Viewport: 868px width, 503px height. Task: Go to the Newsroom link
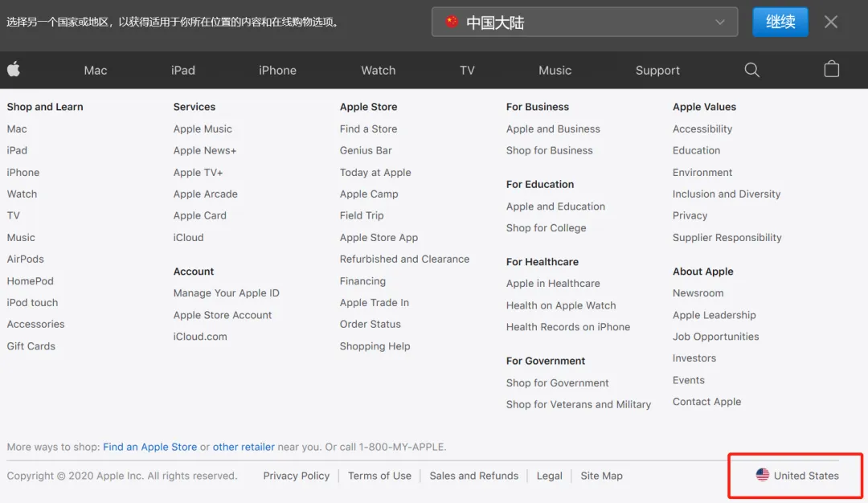coord(698,293)
